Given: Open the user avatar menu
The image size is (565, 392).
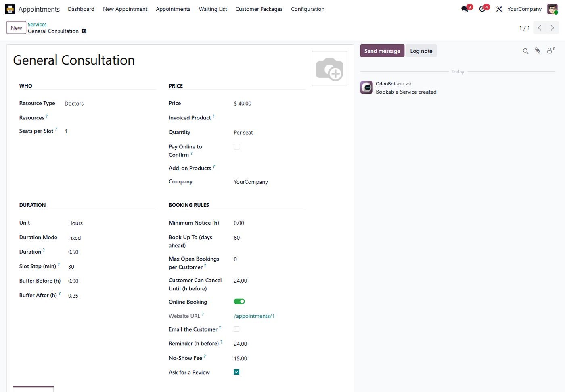Looking at the screenshot, I should click(552, 9).
